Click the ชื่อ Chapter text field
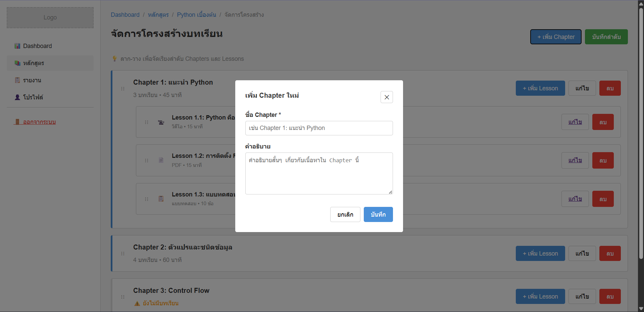644x312 pixels. 318,128
